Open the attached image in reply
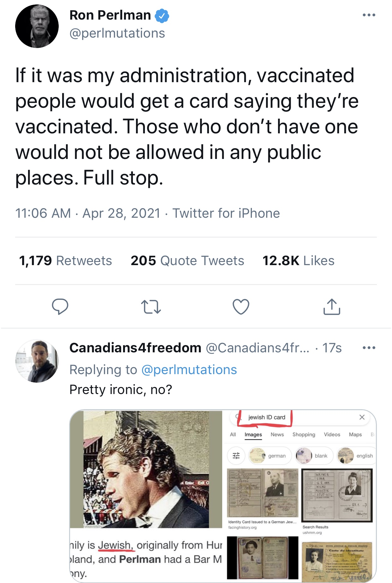Viewport: 392px width, 583px height. pyautogui.click(x=223, y=496)
